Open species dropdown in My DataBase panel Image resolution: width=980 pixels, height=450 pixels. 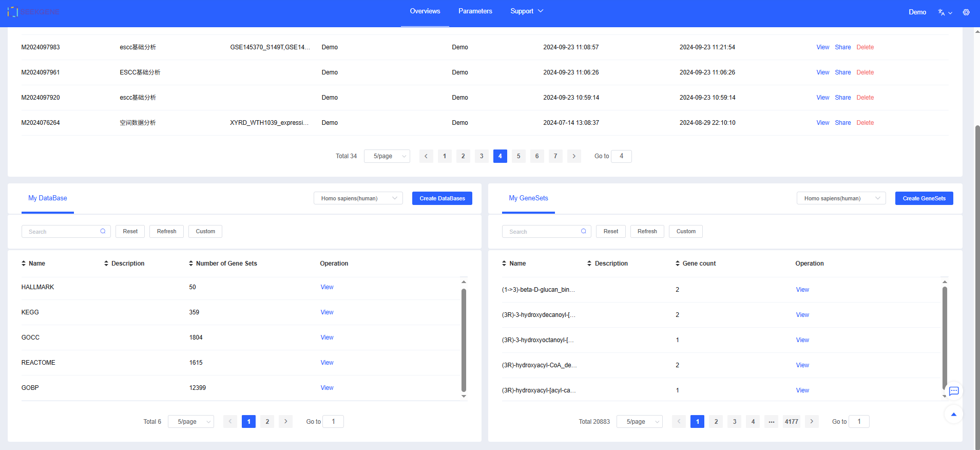[358, 198]
